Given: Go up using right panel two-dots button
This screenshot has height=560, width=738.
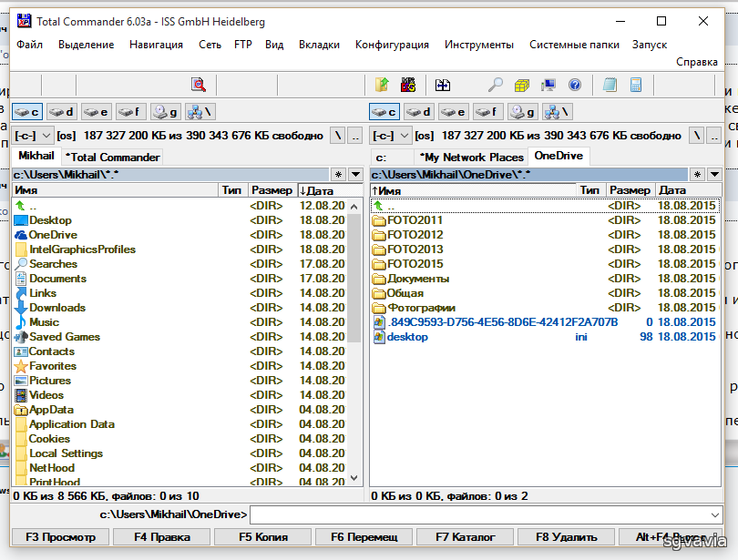Looking at the screenshot, I should 714,136.
